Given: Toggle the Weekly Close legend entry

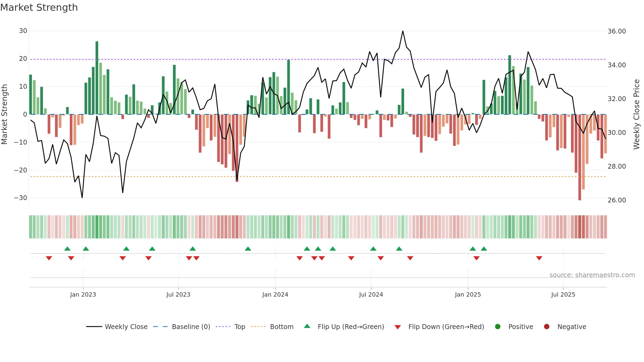Looking at the screenshot, I should (x=117, y=327).
